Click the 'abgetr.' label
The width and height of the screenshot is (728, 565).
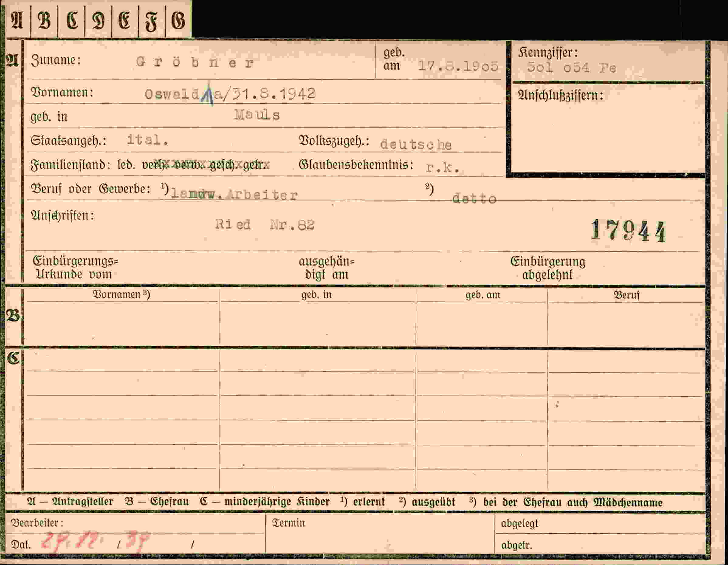click(x=516, y=545)
